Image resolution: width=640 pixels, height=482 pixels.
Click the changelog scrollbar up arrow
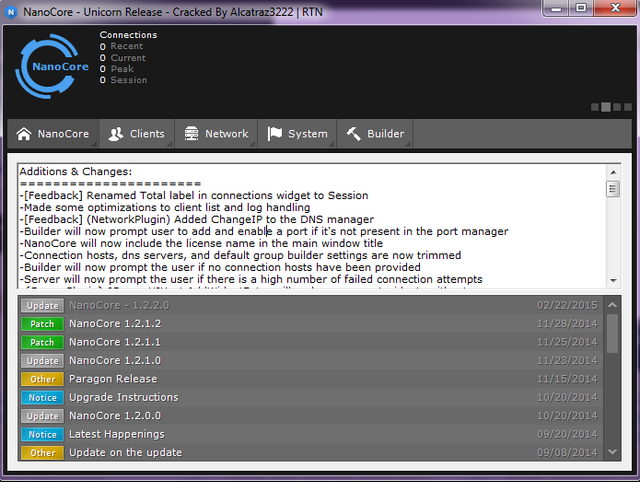tap(613, 172)
